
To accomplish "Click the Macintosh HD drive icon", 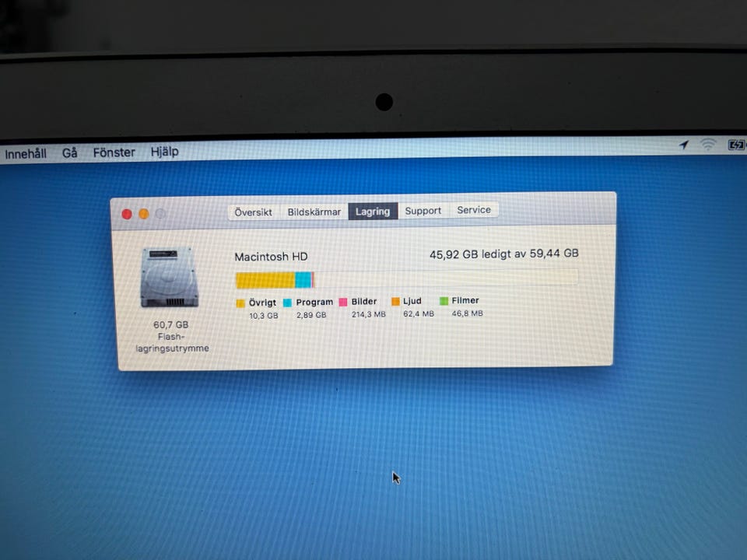I will tap(170, 277).
